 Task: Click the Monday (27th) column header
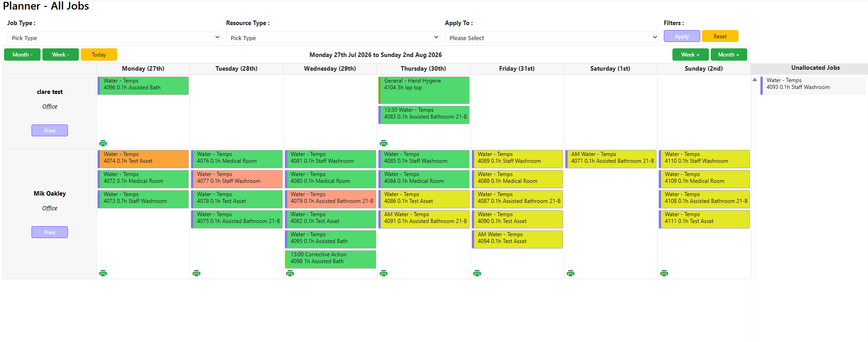[143, 69]
